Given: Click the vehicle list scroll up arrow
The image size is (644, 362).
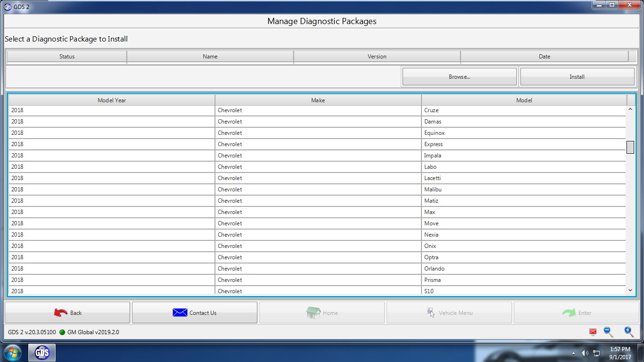Looking at the screenshot, I should [630, 109].
